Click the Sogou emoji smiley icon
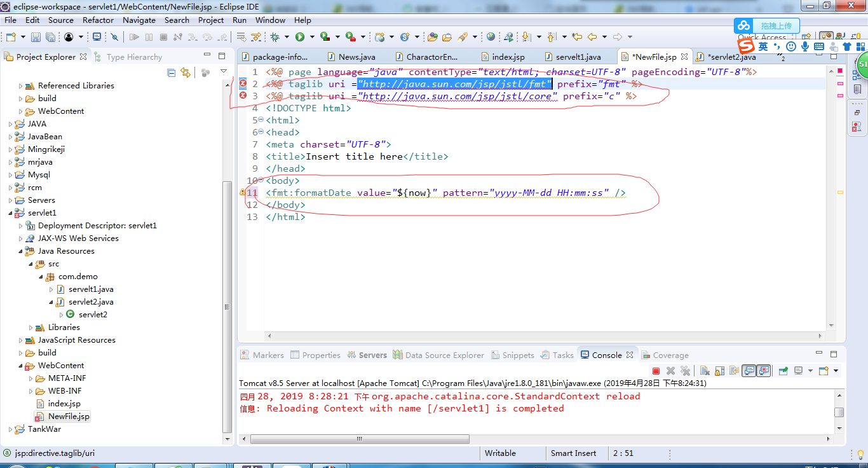This screenshot has width=868, height=468. (791, 46)
